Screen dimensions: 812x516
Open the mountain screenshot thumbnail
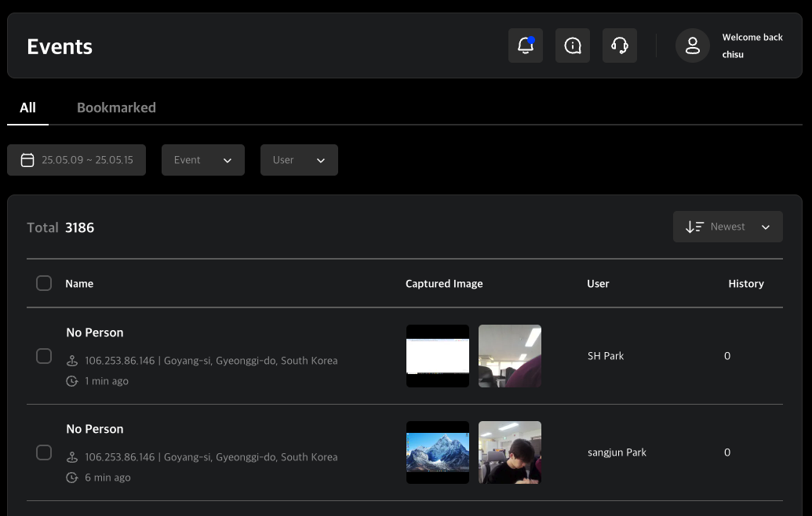[x=438, y=452]
